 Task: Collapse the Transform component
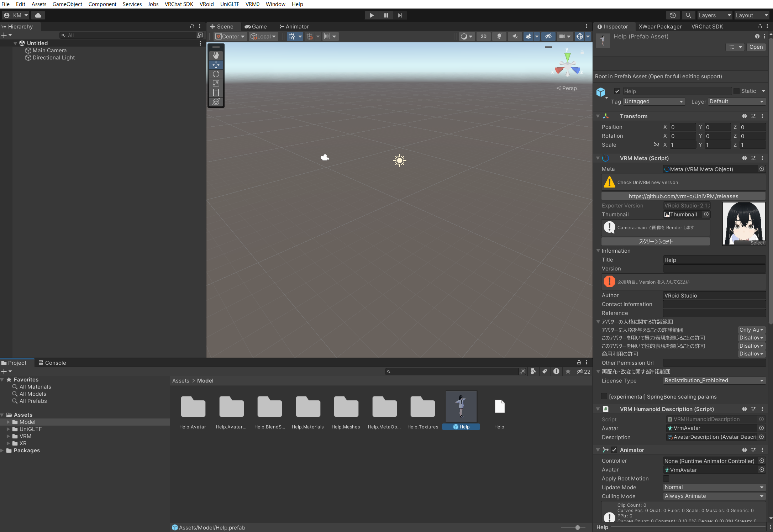598,116
